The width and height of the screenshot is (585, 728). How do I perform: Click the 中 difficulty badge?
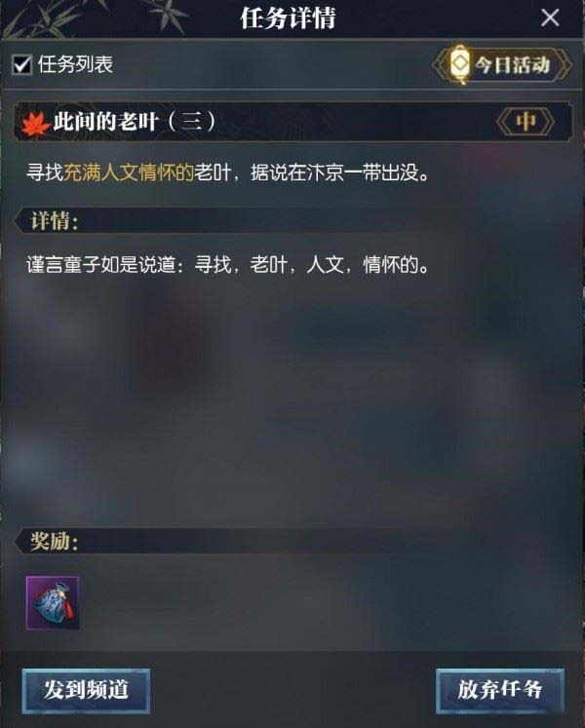tap(526, 122)
